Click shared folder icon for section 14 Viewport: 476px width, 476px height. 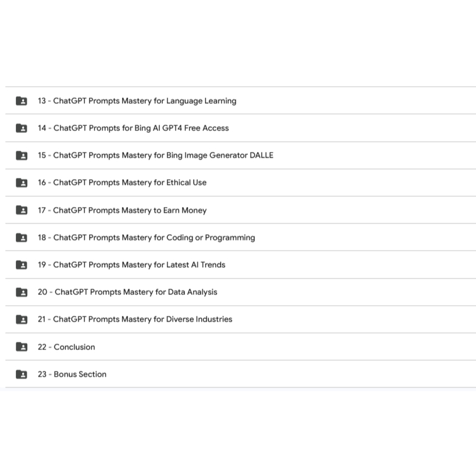(x=22, y=128)
